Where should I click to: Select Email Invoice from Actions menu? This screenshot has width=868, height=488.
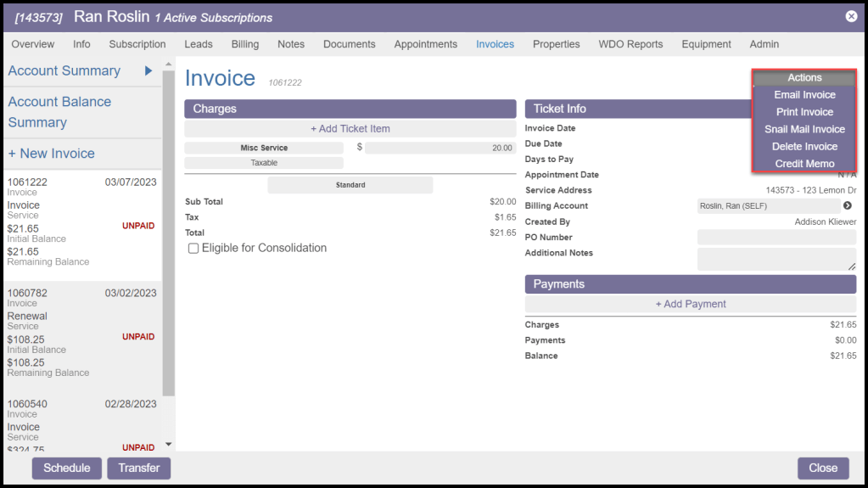pos(804,95)
